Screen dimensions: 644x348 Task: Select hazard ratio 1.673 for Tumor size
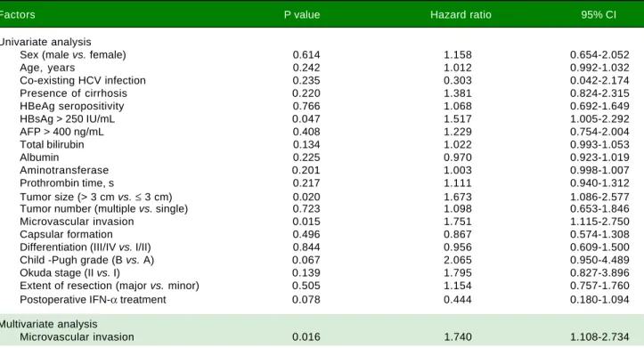(x=458, y=197)
